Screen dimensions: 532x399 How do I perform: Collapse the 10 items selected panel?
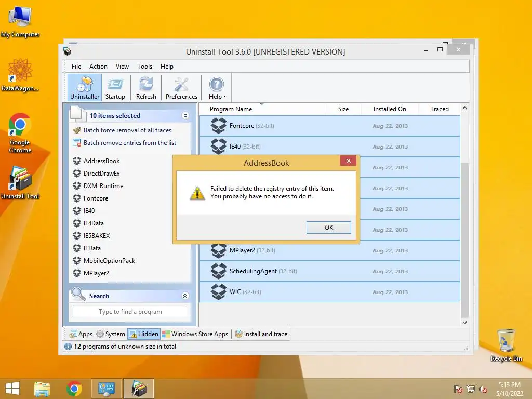pos(185,116)
